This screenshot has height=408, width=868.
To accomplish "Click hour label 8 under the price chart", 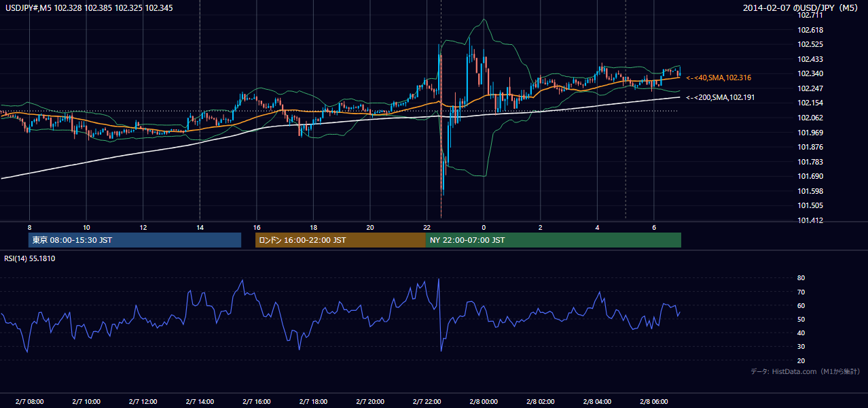I will pos(29,226).
